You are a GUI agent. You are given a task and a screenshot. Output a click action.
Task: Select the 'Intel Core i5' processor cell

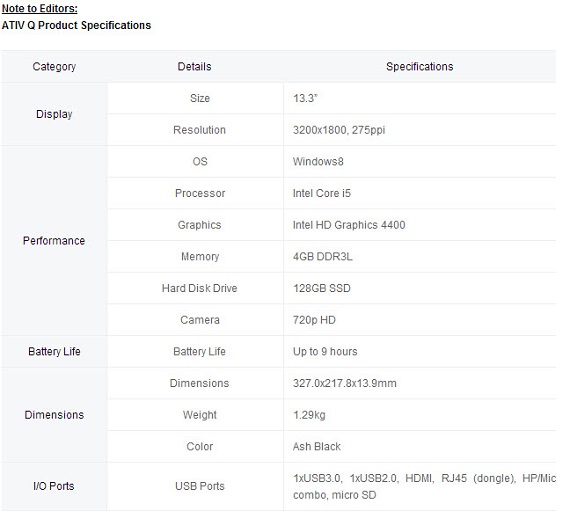(x=420, y=193)
